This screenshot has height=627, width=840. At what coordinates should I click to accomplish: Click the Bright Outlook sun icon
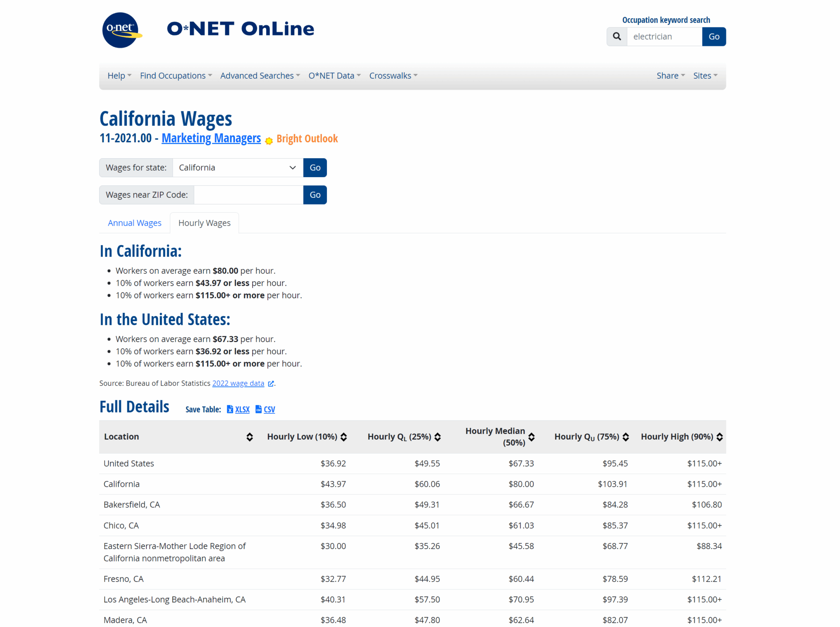pos(269,141)
